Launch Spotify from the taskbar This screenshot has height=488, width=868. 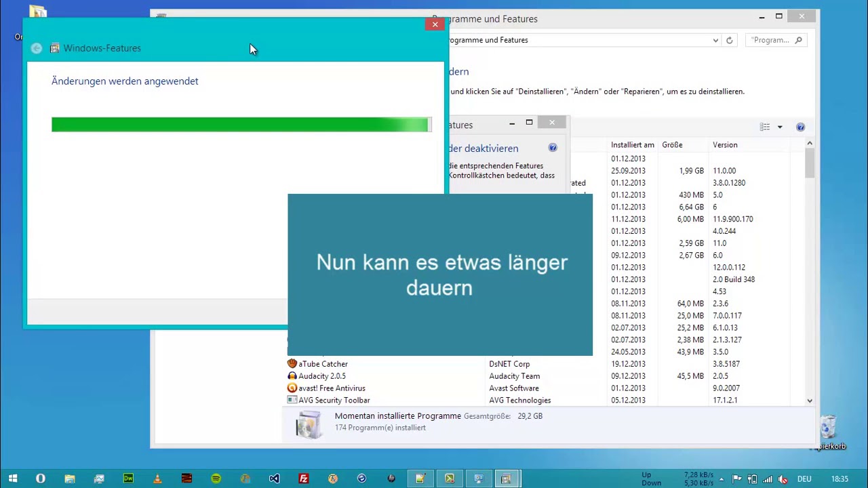[216, 479]
